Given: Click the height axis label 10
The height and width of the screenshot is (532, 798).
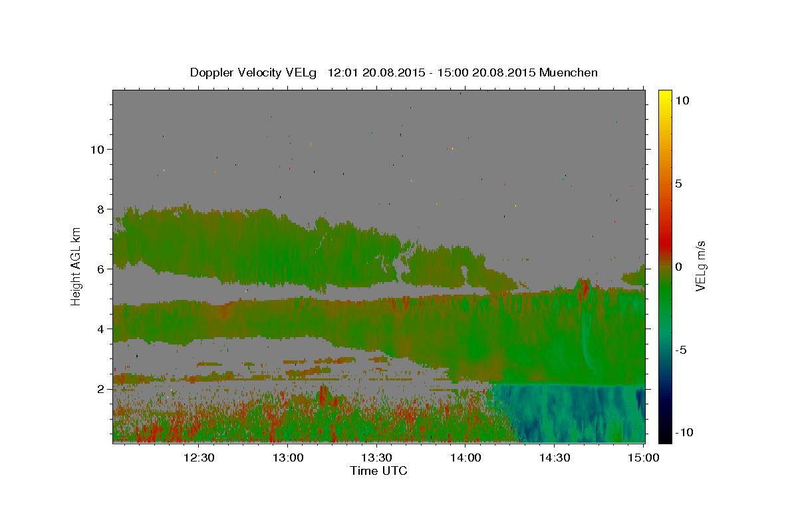Looking at the screenshot, I should [97, 149].
